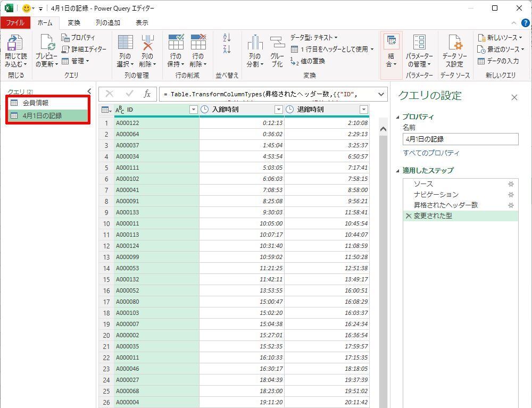Click the smiley feedback icon in title bar
This screenshot has width=532, height=408.
26,8
